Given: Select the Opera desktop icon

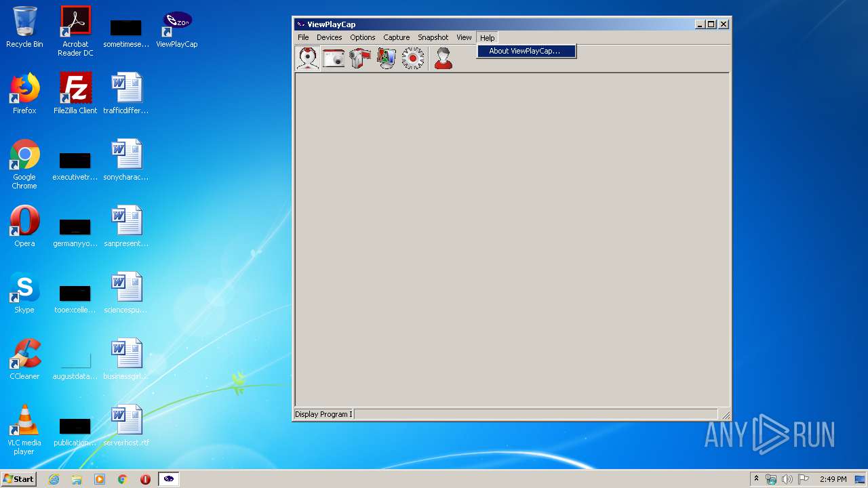Looking at the screenshot, I should point(24,226).
